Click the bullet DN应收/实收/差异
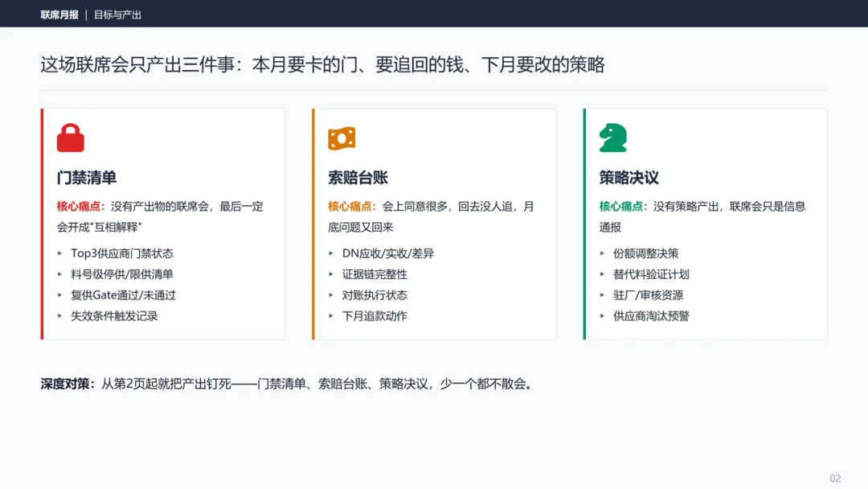This screenshot has height=489, width=868. pos(388,253)
